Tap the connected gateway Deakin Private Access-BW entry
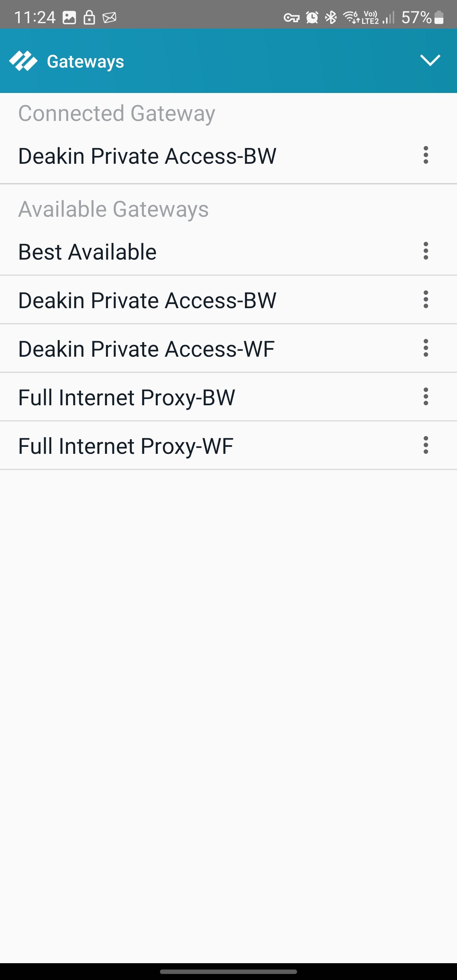The width and height of the screenshot is (457, 980). click(147, 156)
